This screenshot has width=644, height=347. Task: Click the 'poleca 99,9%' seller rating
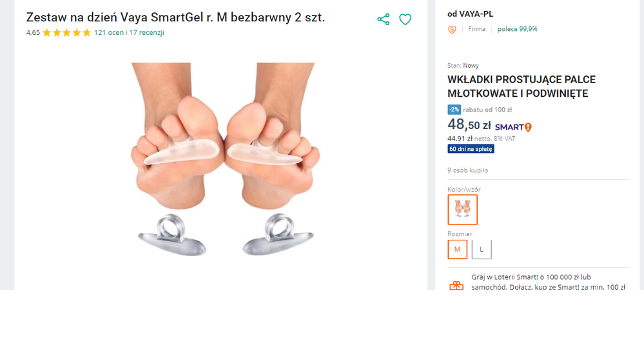517,29
